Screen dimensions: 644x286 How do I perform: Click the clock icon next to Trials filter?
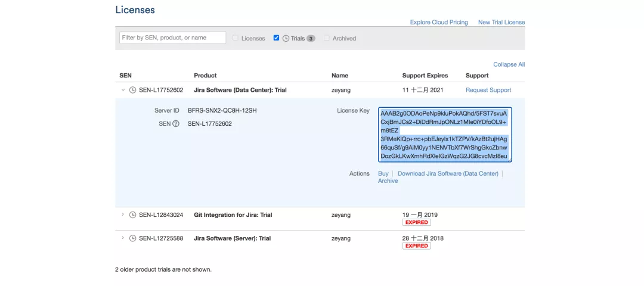pos(286,38)
